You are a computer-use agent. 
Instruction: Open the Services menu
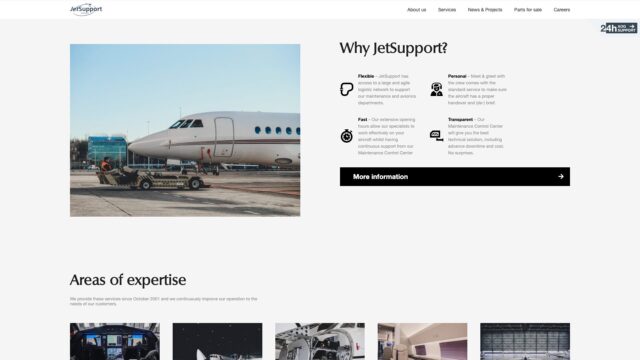pos(447,10)
